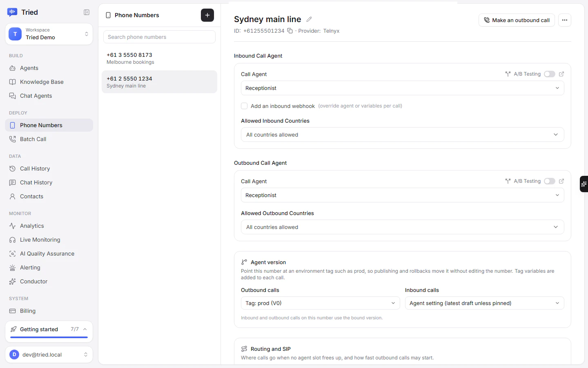588x368 pixels.
Task: Select the +61 2 5550 1234 number
Action: click(159, 82)
